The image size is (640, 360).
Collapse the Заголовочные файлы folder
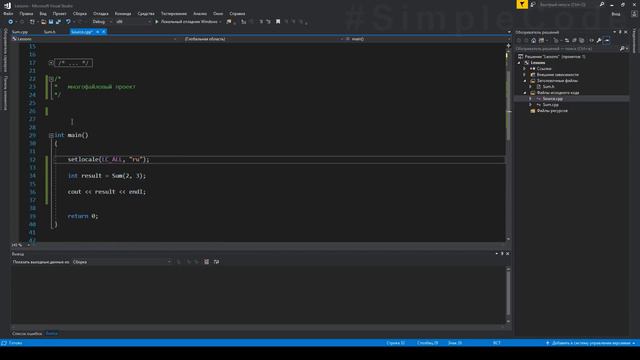(x=525, y=81)
